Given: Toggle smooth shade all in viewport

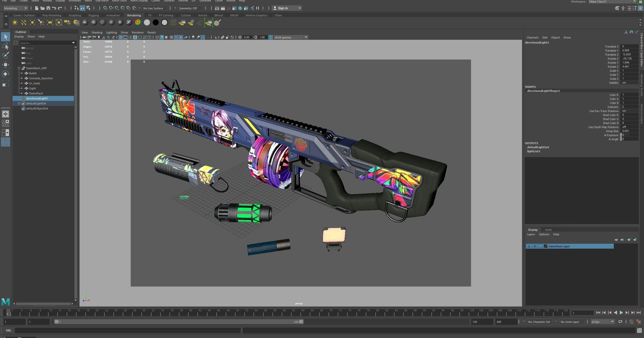Looking at the screenshot, I should (x=162, y=37).
